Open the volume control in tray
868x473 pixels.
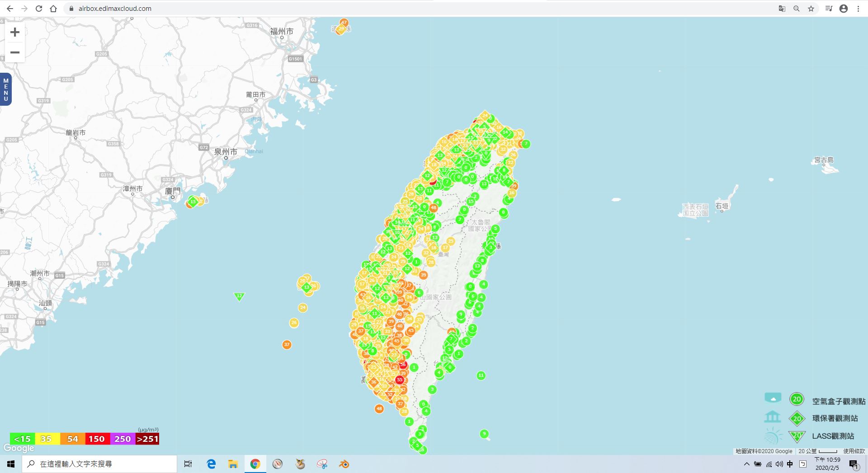[x=779, y=464]
